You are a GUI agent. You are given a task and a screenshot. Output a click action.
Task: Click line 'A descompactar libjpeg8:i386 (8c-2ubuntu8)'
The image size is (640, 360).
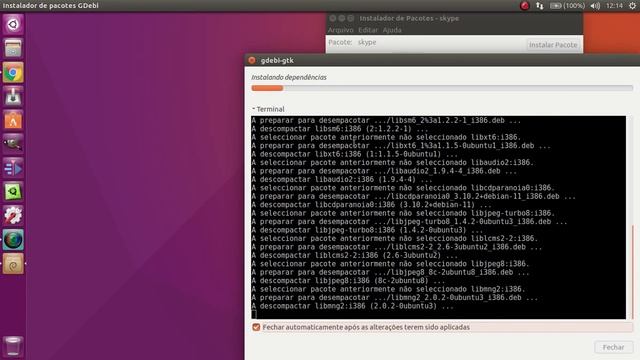point(348,281)
